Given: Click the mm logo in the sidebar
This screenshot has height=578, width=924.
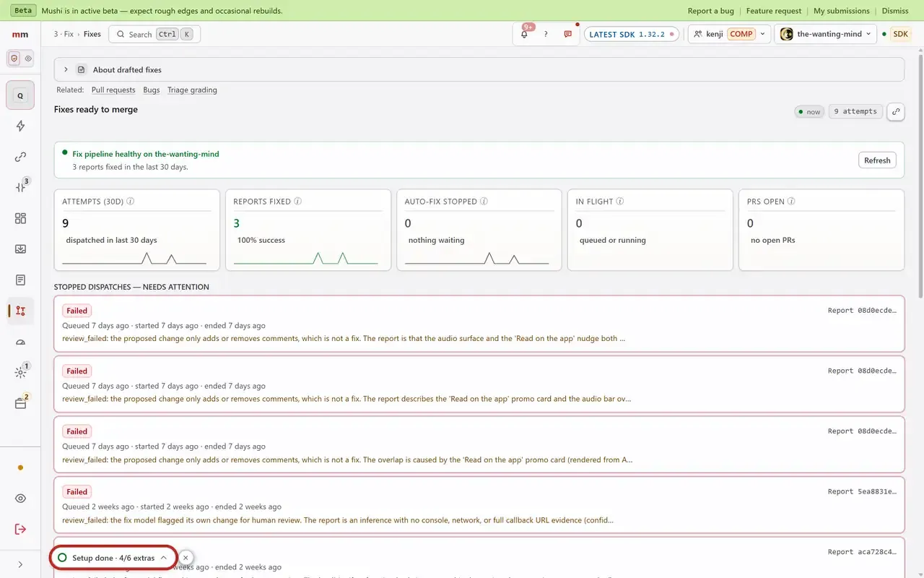Looking at the screenshot, I should (20, 34).
